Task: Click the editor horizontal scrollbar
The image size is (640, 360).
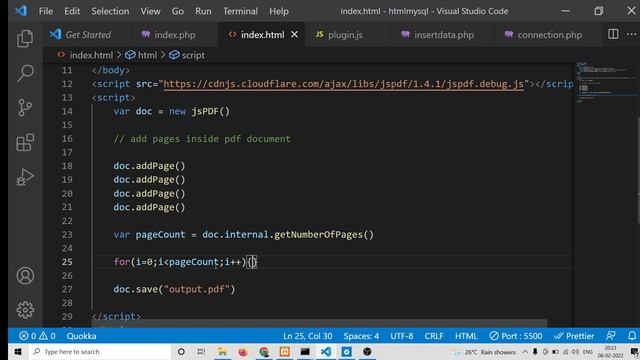Action: (319, 323)
